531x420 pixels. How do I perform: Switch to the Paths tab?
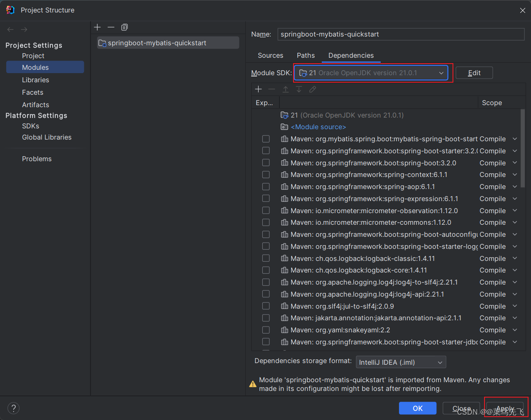point(306,55)
